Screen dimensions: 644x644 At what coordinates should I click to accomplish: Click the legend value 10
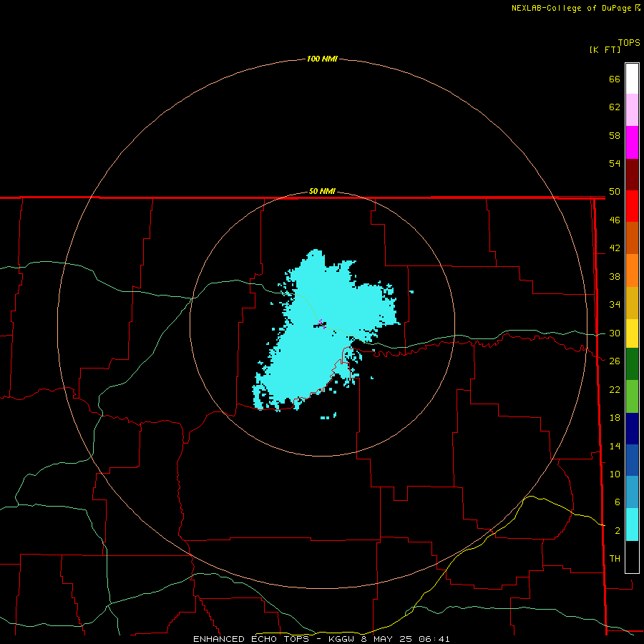pos(615,474)
